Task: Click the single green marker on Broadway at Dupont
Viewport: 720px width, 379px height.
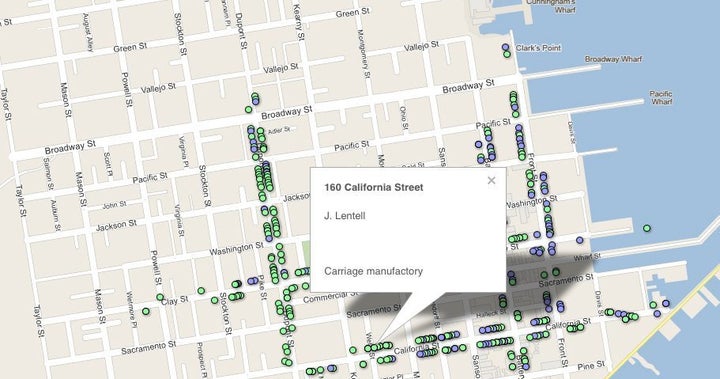Action: pos(248,109)
